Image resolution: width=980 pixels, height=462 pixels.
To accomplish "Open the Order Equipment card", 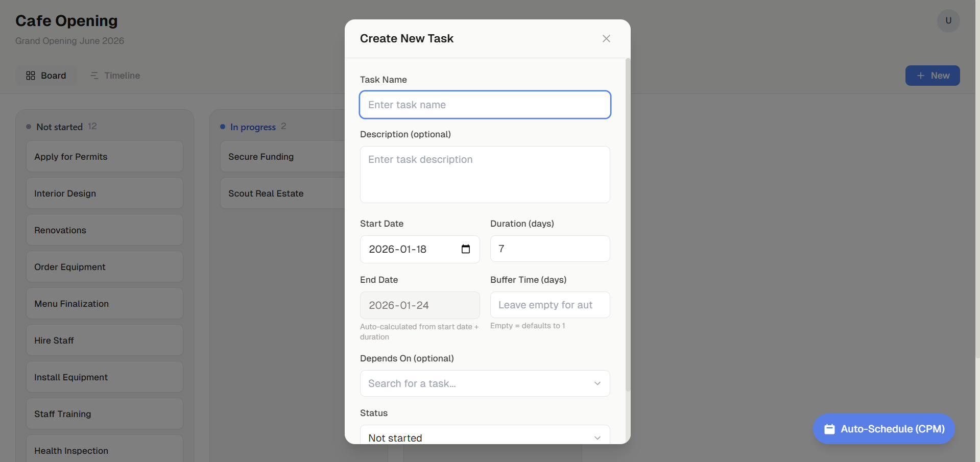I will [105, 267].
